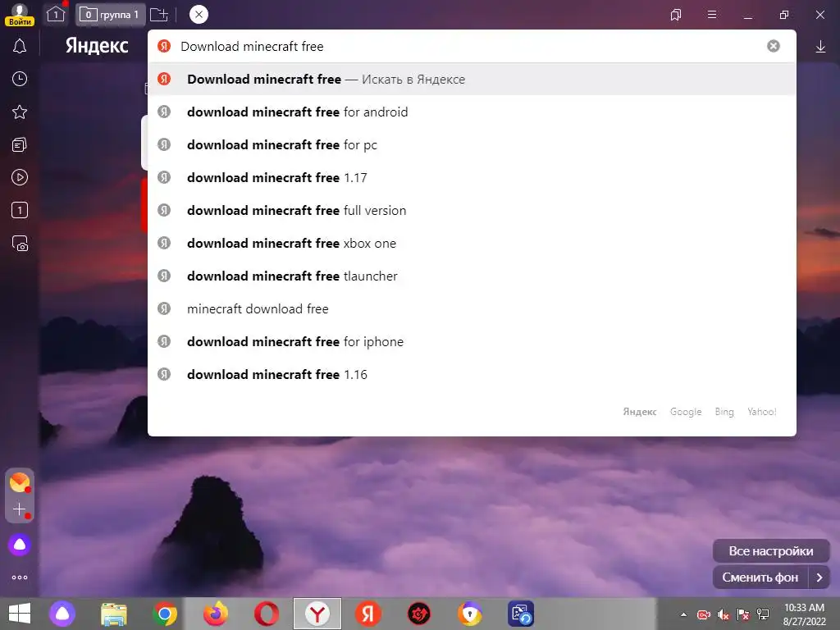Choose suggestion 'tlauncher'
840x630 pixels.
tap(472, 276)
